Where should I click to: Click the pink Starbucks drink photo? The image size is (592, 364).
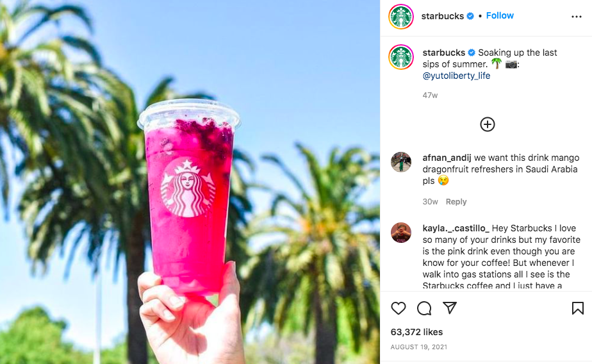click(190, 182)
